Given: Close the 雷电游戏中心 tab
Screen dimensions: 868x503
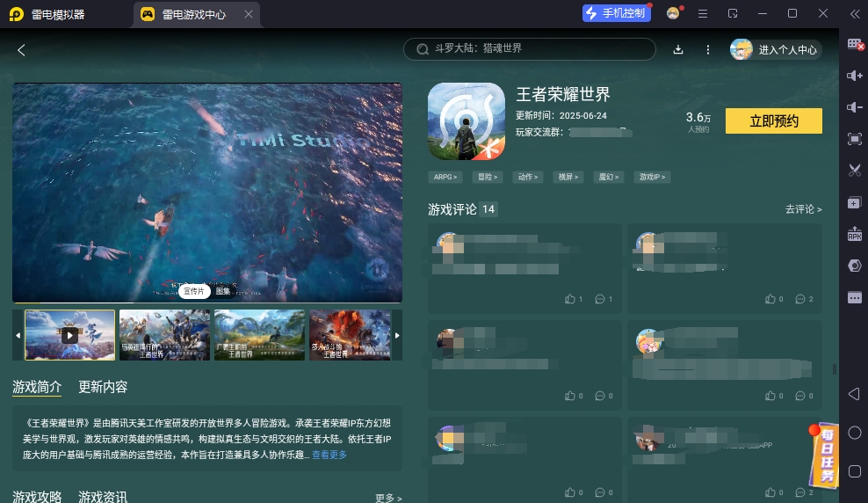Looking at the screenshot, I should point(249,14).
